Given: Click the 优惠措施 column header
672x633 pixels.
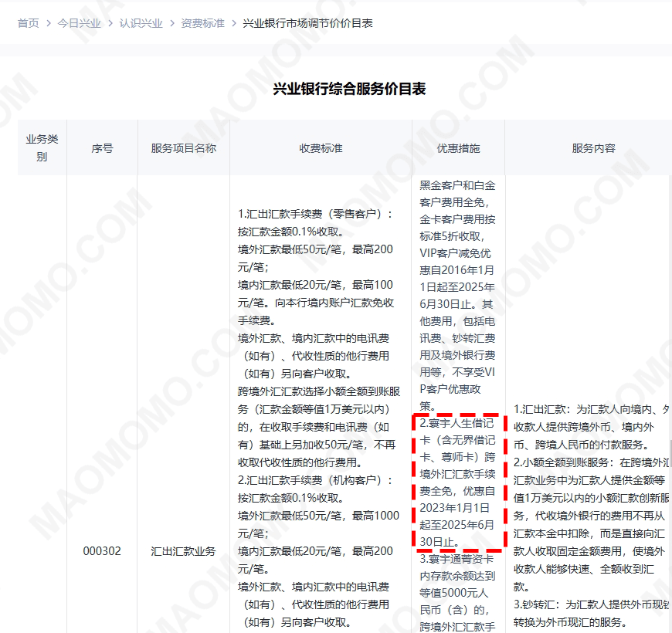Looking at the screenshot, I should [458, 147].
